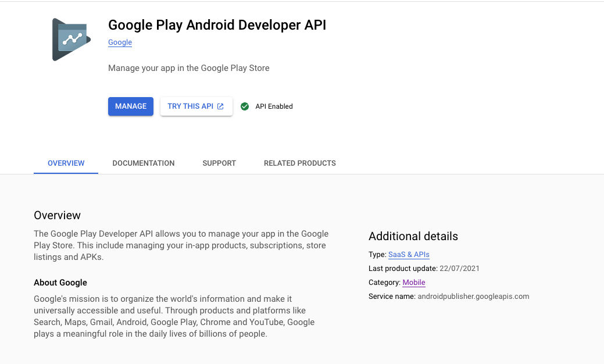Open the Google publisher link
Screen dimensions: 604x364
(120, 42)
